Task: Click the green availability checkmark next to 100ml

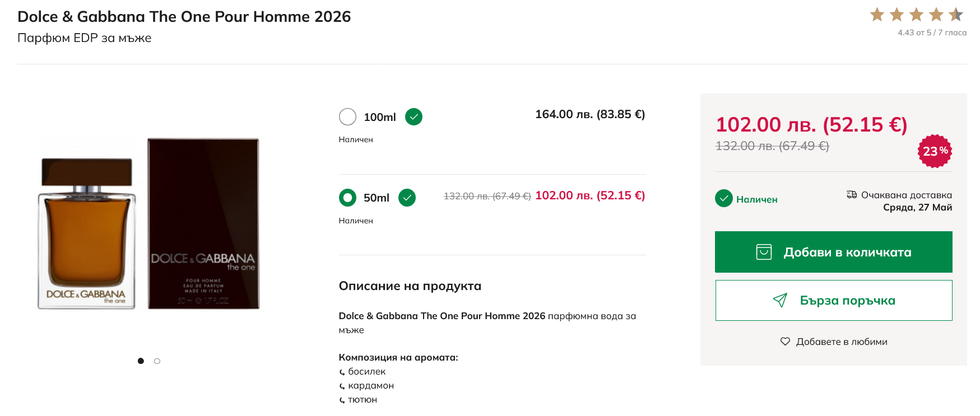Action: pyautogui.click(x=414, y=116)
